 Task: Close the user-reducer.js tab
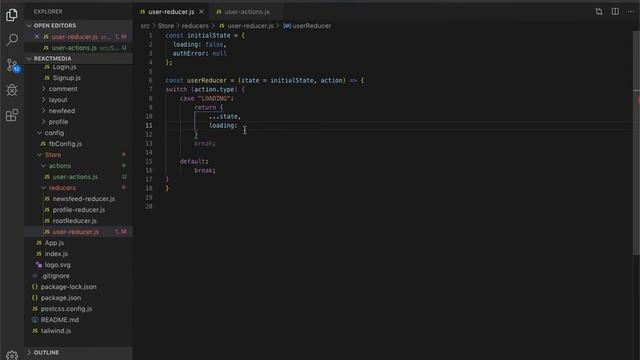pos(201,12)
